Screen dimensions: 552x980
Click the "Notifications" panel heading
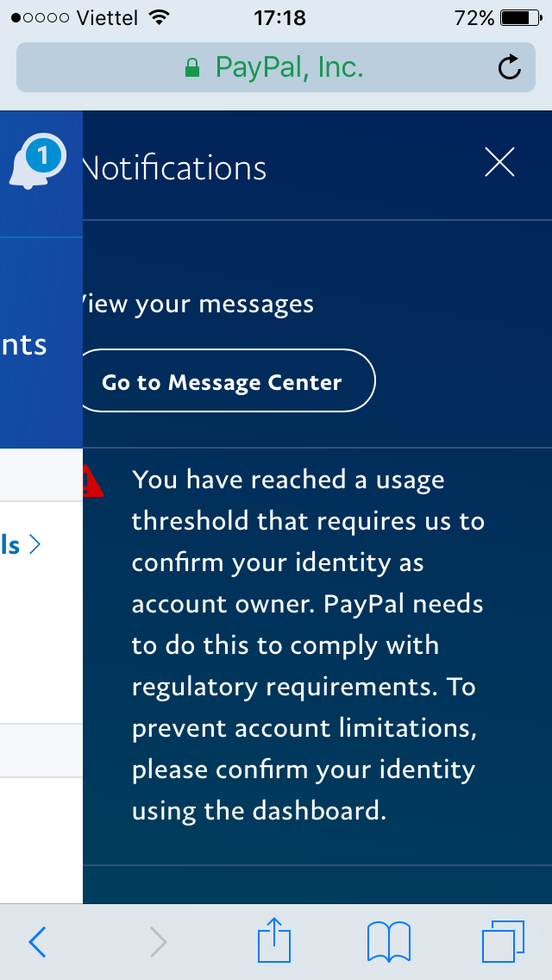174,168
